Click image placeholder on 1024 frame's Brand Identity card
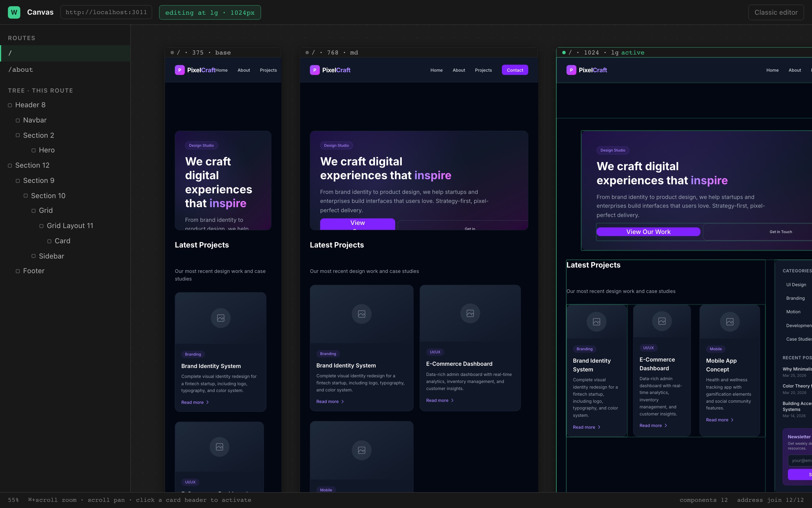812x508 pixels. click(x=596, y=321)
